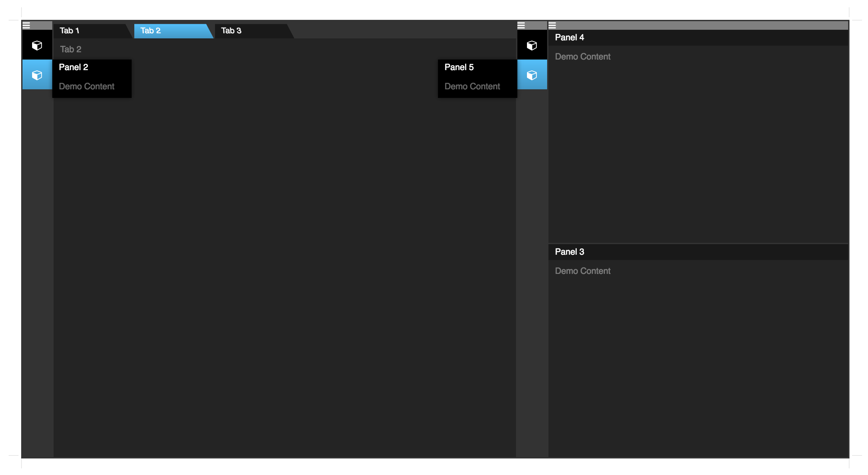
Task: Click the black cube icon in left sidebar
Action: click(x=37, y=45)
